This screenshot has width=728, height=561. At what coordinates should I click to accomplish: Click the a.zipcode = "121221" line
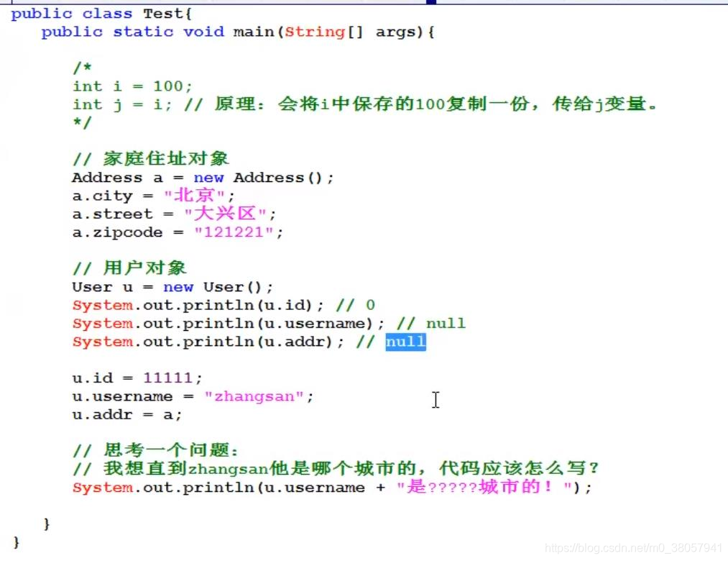click(178, 232)
